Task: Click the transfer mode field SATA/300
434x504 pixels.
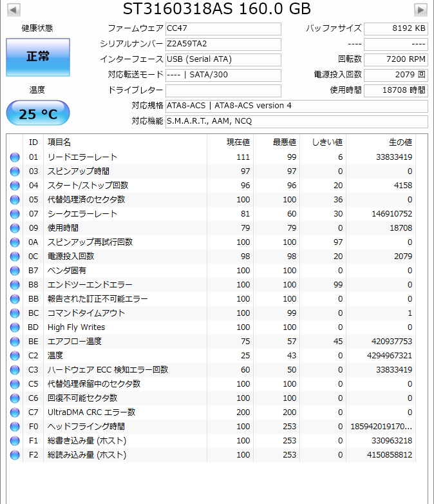Action: pos(223,75)
